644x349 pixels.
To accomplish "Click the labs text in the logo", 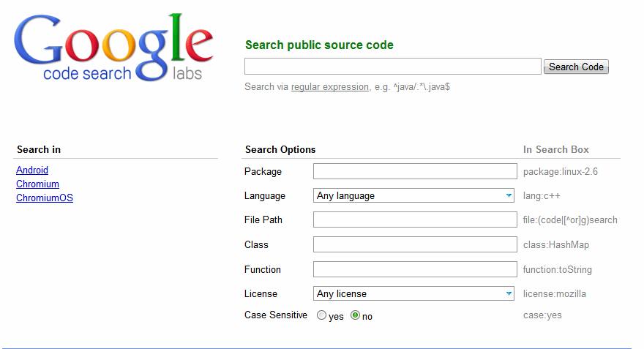I will tap(187, 73).
